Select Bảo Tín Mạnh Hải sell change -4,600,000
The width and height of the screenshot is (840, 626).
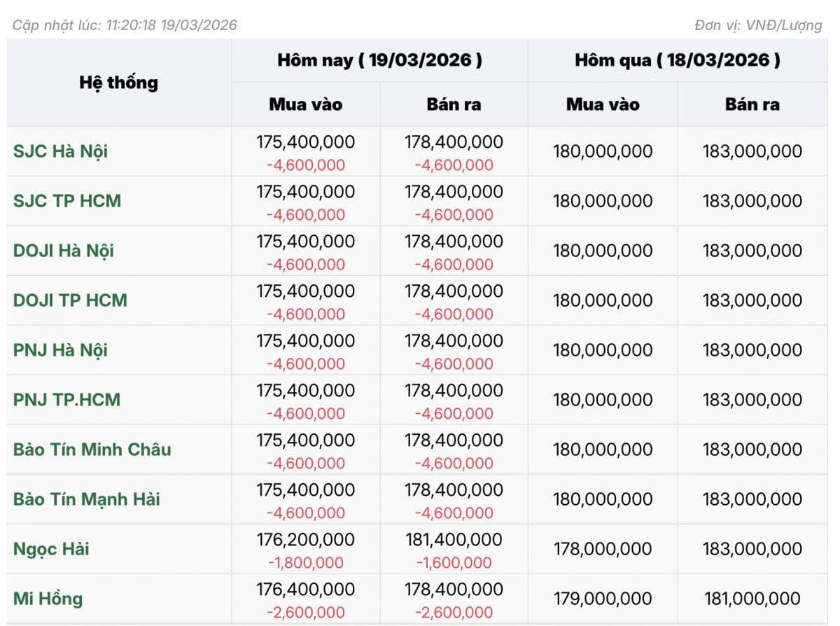454,513
